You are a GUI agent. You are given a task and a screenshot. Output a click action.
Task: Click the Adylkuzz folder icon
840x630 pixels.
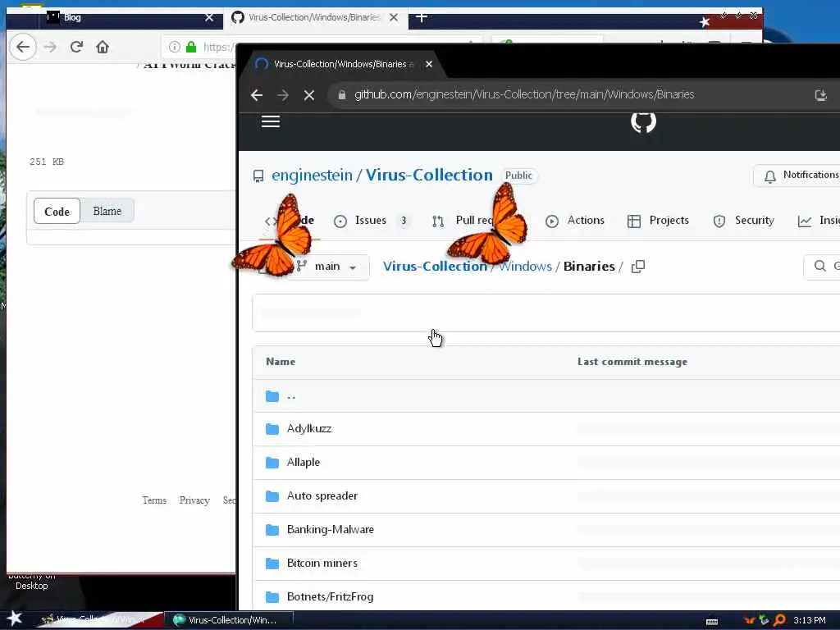[x=272, y=429]
